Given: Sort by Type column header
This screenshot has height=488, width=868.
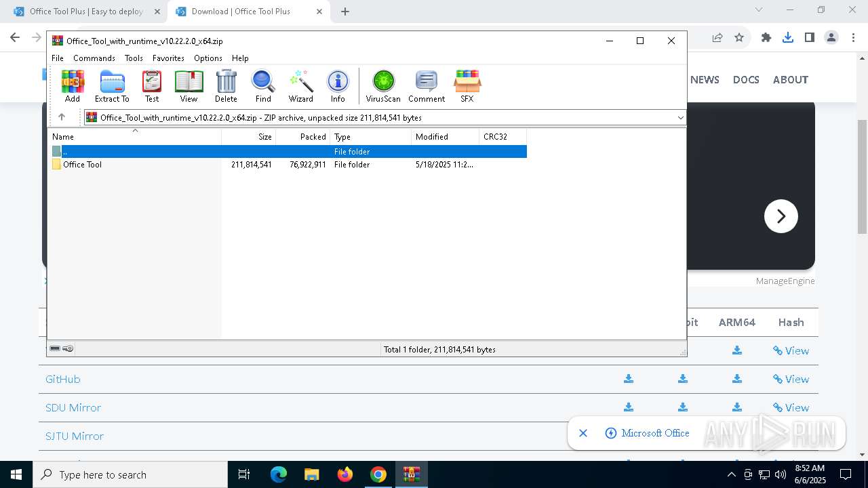Looking at the screenshot, I should pos(371,137).
